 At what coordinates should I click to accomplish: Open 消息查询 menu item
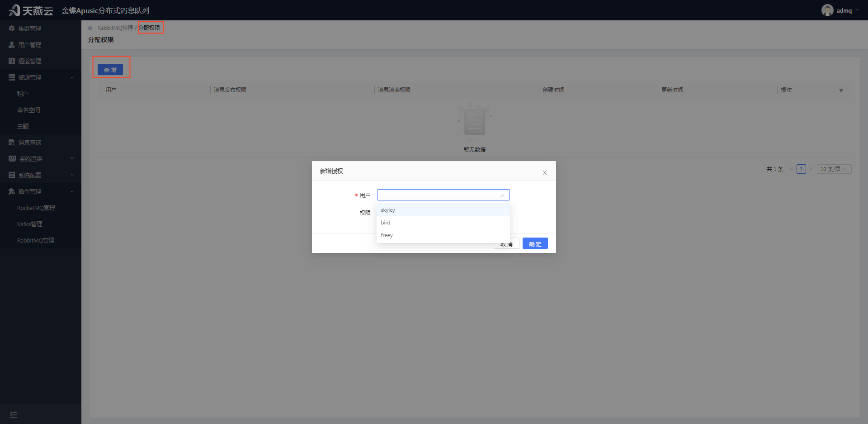(41, 143)
